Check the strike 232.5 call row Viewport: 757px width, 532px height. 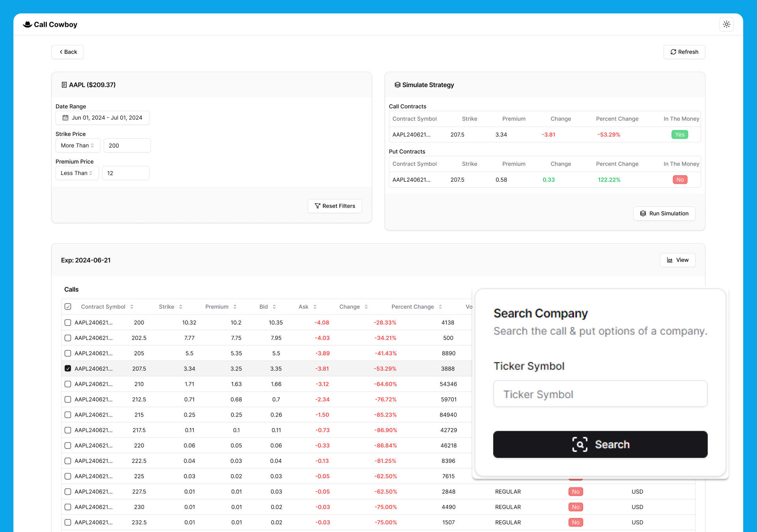(x=68, y=522)
